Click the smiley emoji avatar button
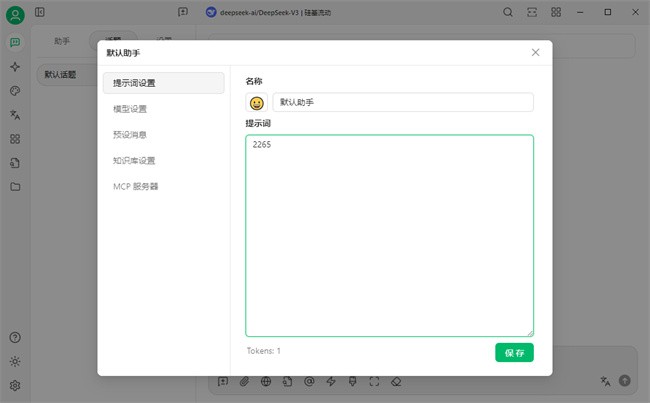This screenshot has width=650, height=403. tap(257, 102)
